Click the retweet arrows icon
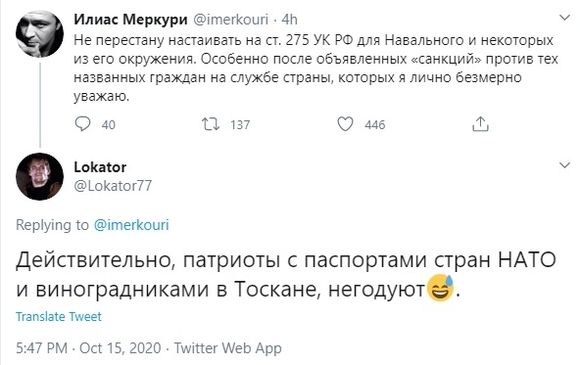This screenshot has width=580, height=365. (x=210, y=124)
